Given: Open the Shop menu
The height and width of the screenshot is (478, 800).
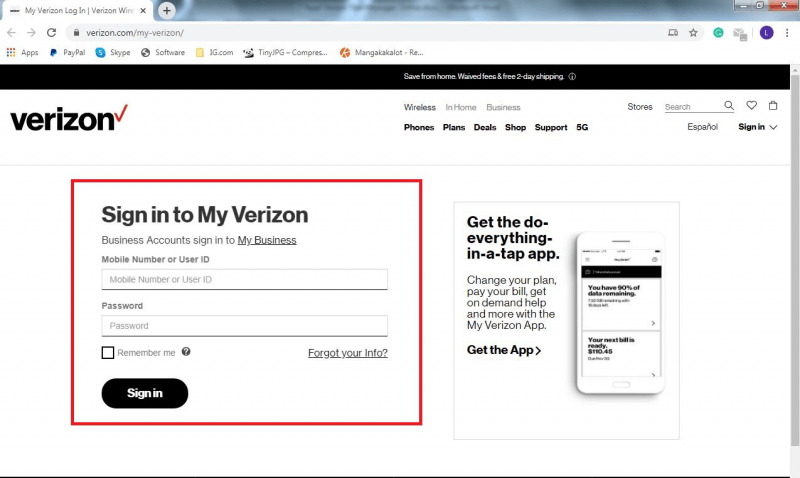Looking at the screenshot, I should [x=515, y=127].
